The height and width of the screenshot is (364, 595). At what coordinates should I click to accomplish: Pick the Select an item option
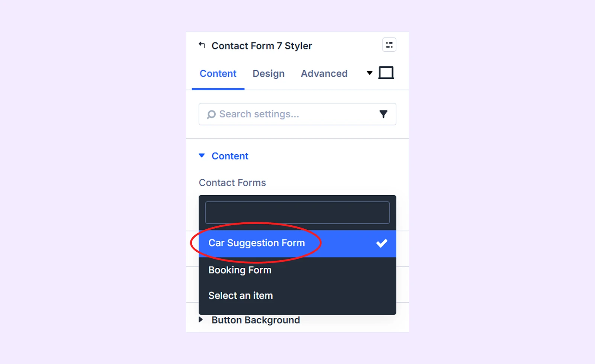coord(297,296)
